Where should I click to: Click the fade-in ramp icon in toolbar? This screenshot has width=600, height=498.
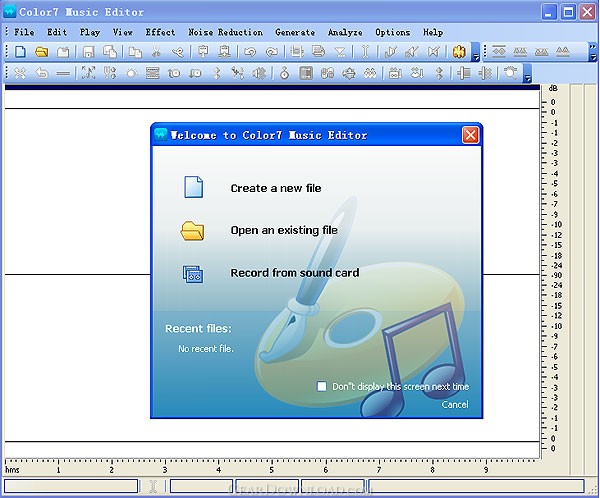point(391,52)
